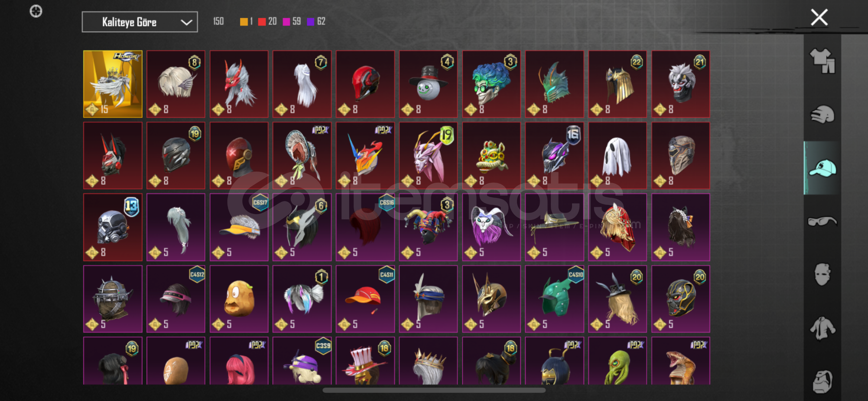The height and width of the screenshot is (401, 868).
Task: Select the helmet category icon
Action: (822, 114)
